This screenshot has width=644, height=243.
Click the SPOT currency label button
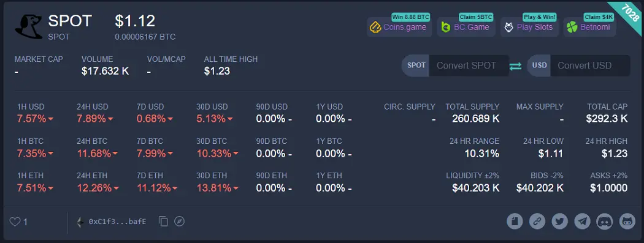pos(416,65)
